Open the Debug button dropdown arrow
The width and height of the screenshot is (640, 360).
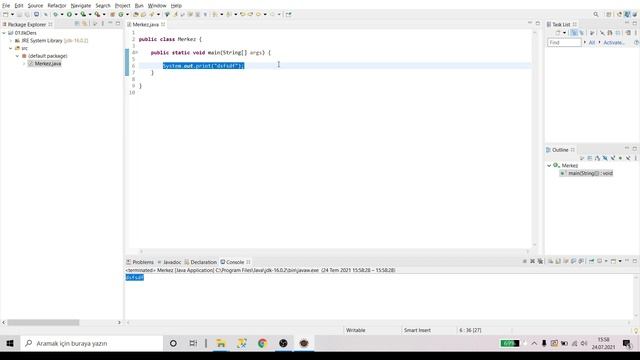[x=62, y=14]
